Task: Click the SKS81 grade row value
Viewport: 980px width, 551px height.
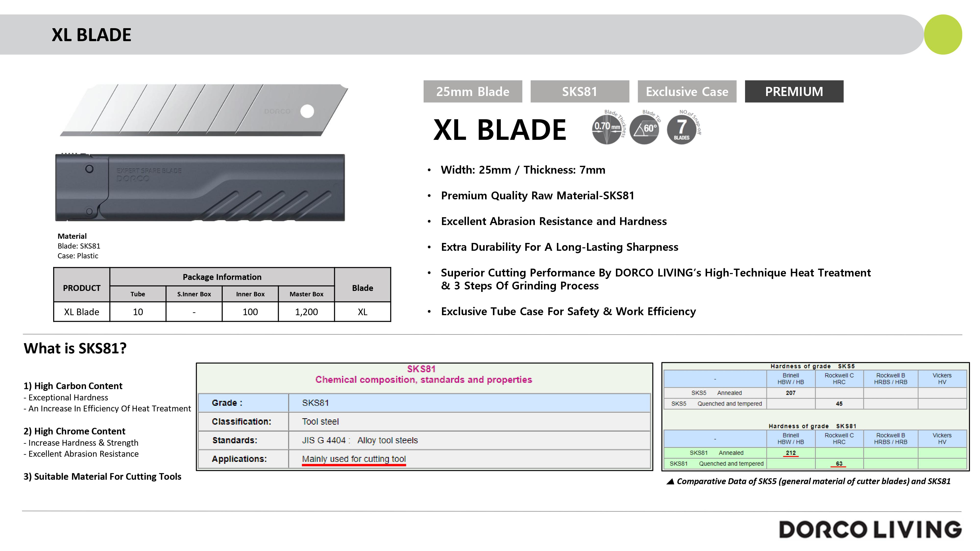Action: pos(315,403)
